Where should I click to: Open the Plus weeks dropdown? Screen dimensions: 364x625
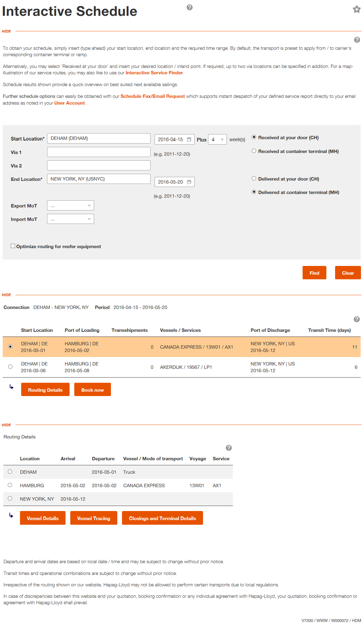pyautogui.click(x=217, y=139)
